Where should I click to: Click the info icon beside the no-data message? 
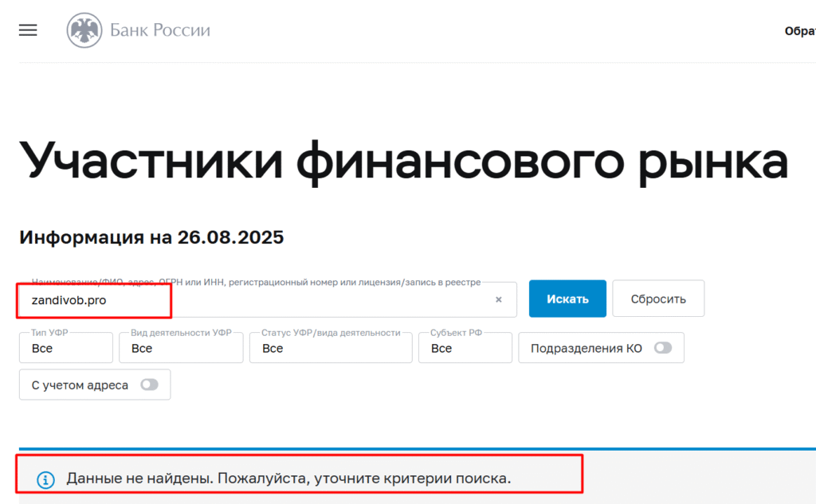pyautogui.click(x=46, y=479)
